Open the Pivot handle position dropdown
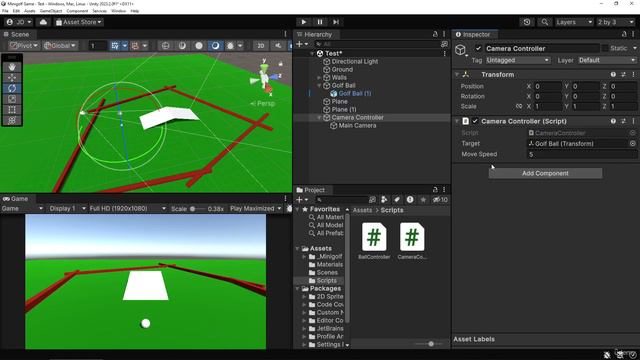640x360 pixels. (x=24, y=46)
